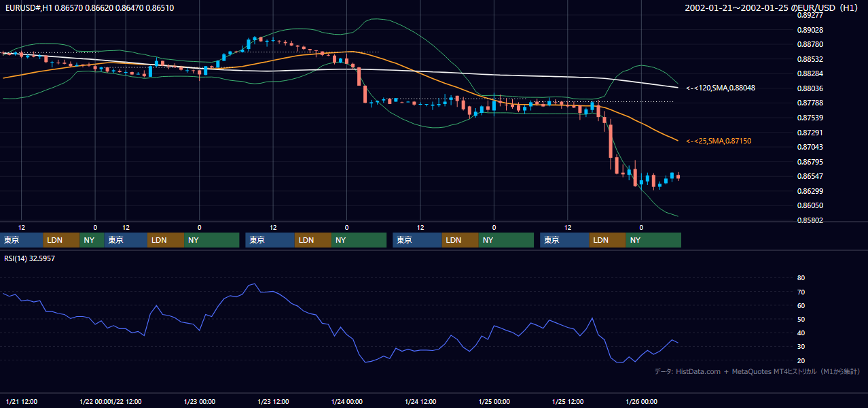Click RSI scale level 20
This screenshot has height=408, width=868.
(x=801, y=361)
